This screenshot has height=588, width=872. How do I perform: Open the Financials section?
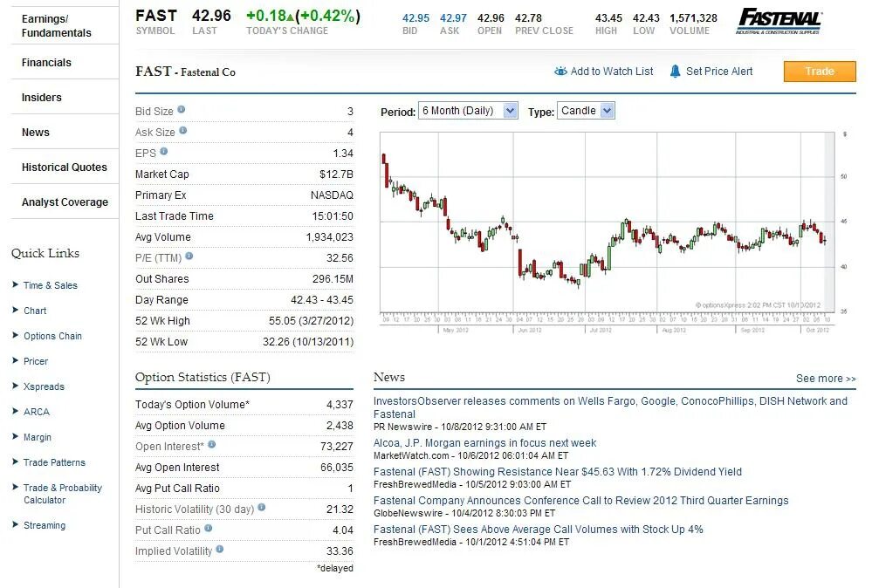(x=46, y=63)
